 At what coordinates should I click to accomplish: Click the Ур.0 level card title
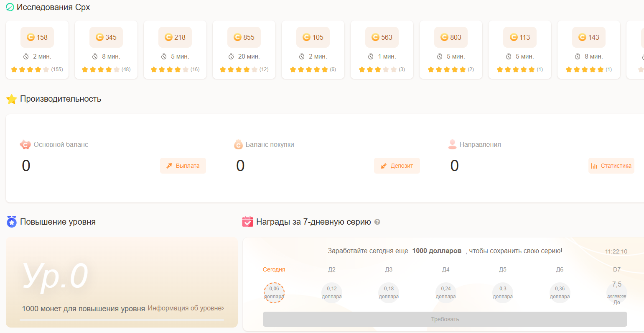pos(55,276)
